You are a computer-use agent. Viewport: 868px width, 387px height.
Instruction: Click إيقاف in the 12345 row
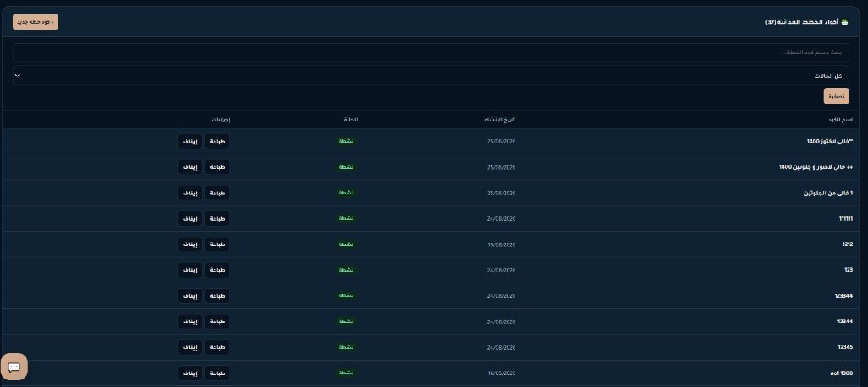190,347
